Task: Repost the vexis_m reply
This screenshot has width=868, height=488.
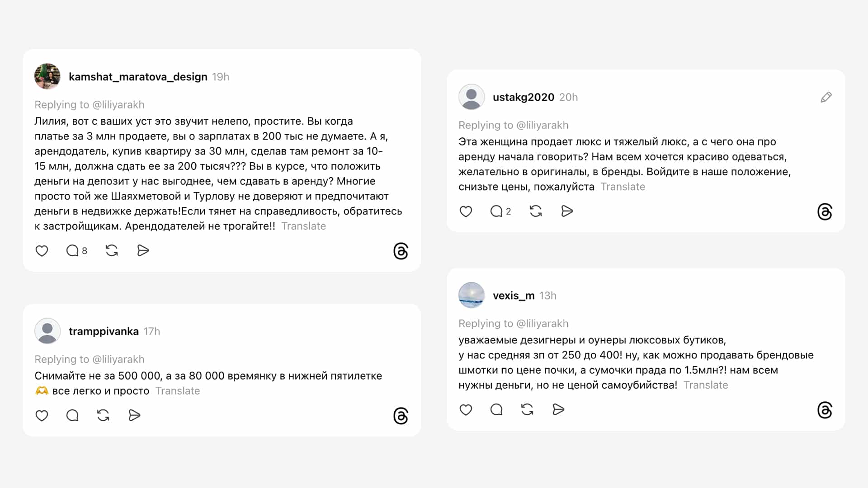Action: tap(527, 410)
